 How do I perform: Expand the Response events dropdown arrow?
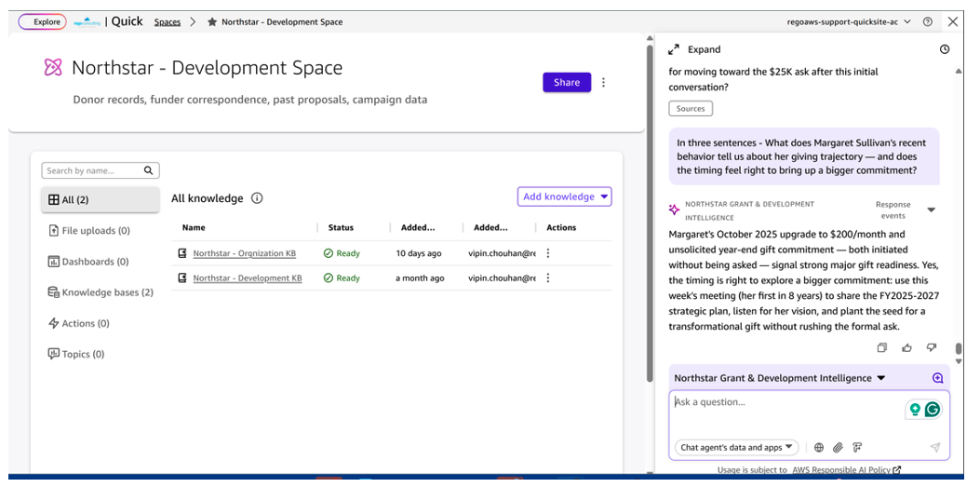(931, 210)
